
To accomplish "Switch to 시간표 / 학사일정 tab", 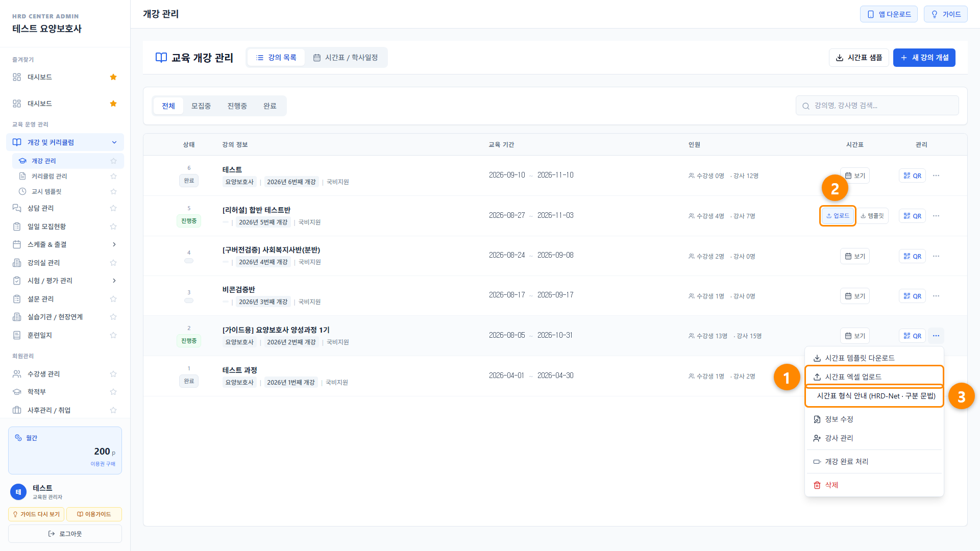I will (346, 58).
